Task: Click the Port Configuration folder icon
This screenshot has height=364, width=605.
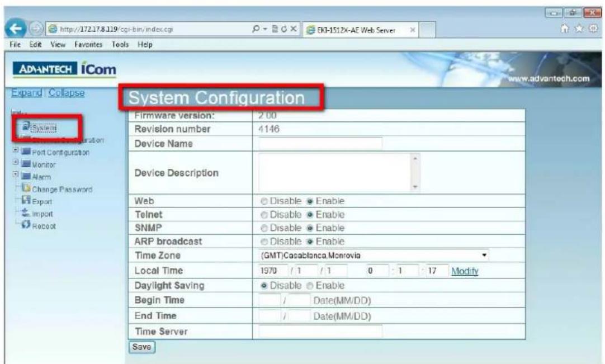Action: (x=26, y=152)
